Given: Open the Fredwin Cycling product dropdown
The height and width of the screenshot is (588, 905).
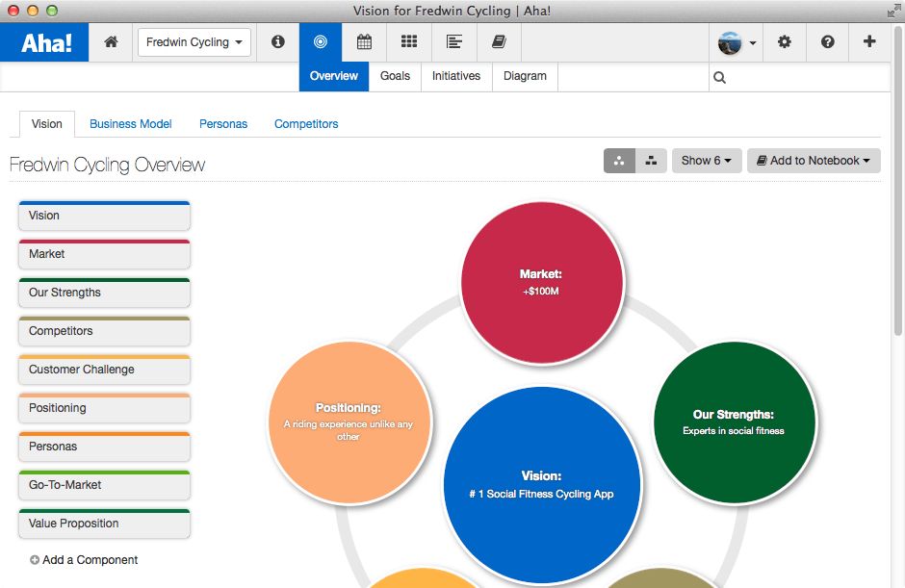Looking at the screenshot, I should [194, 42].
